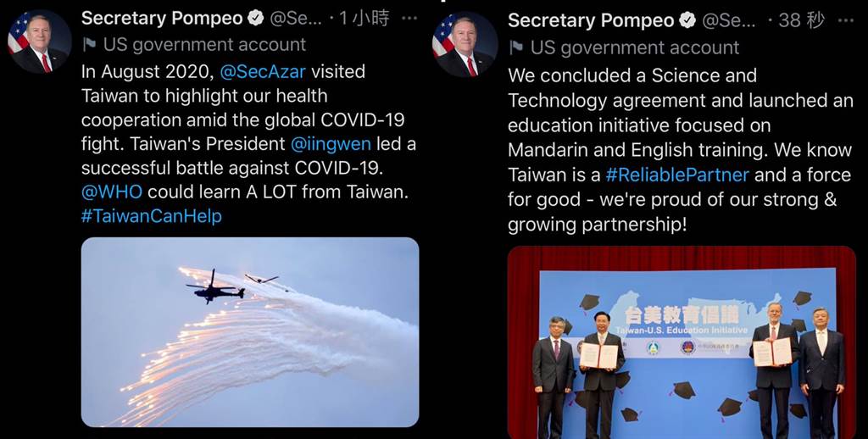
Task: Open the #ReliablePartner hashtag
Action: pyautogui.click(x=677, y=175)
